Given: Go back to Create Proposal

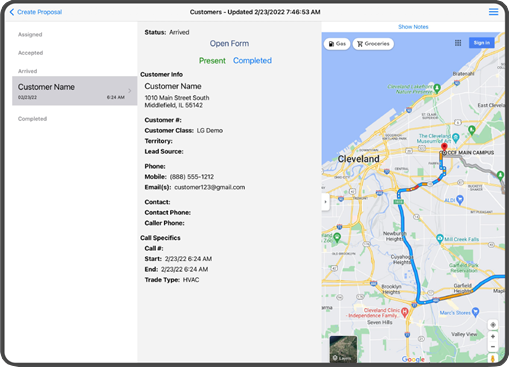Looking at the screenshot, I should tap(36, 12).
